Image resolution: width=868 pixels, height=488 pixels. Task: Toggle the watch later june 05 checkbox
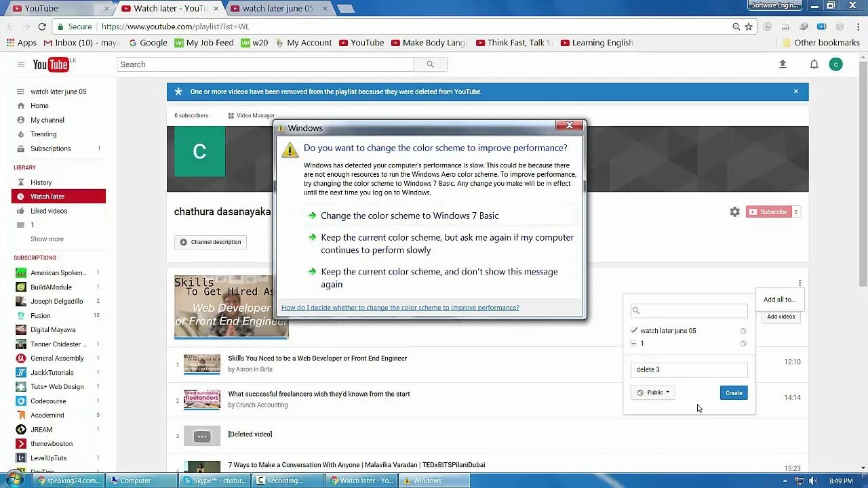[634, 331]
